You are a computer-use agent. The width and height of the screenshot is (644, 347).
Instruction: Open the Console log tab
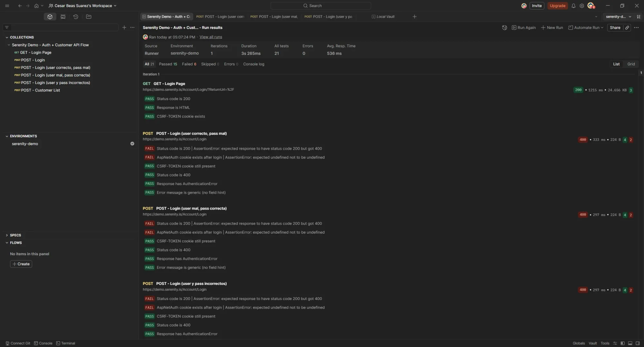click(x=254, y=64)
